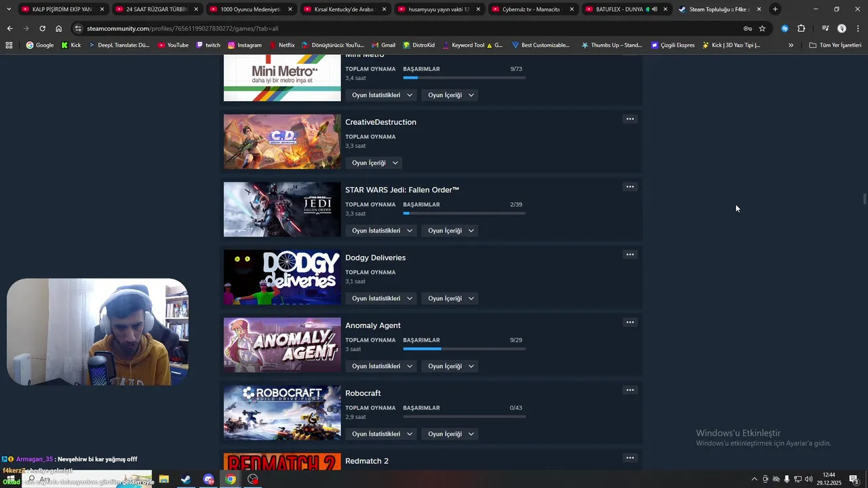The height and width of the screenshot is (488, 868).
Task: Reload the Steam Community page
Action: (x=42, y=28)
